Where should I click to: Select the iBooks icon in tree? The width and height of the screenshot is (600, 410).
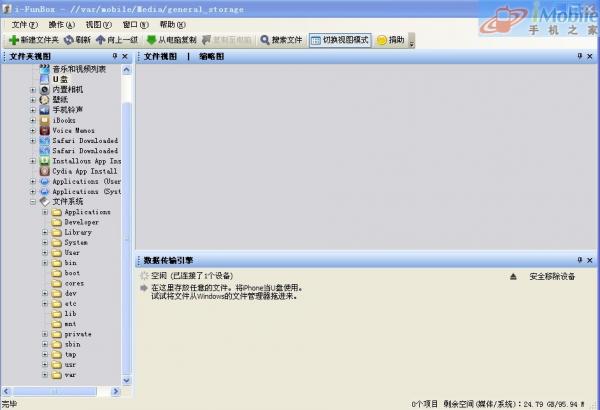45,120
